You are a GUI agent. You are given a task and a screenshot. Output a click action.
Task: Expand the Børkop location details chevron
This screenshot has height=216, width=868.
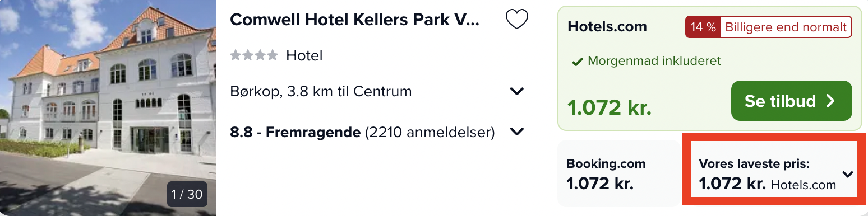click(516, 91)
